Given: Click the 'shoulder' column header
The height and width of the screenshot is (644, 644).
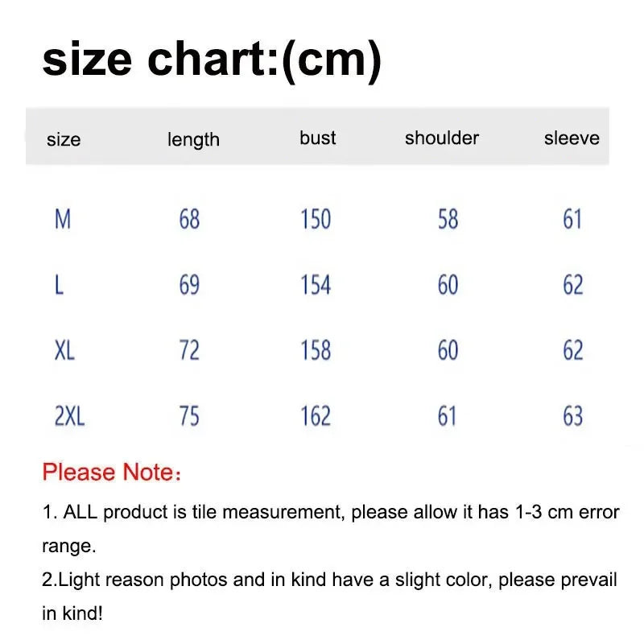Looking at the screenshot, I should coord(442,138).
